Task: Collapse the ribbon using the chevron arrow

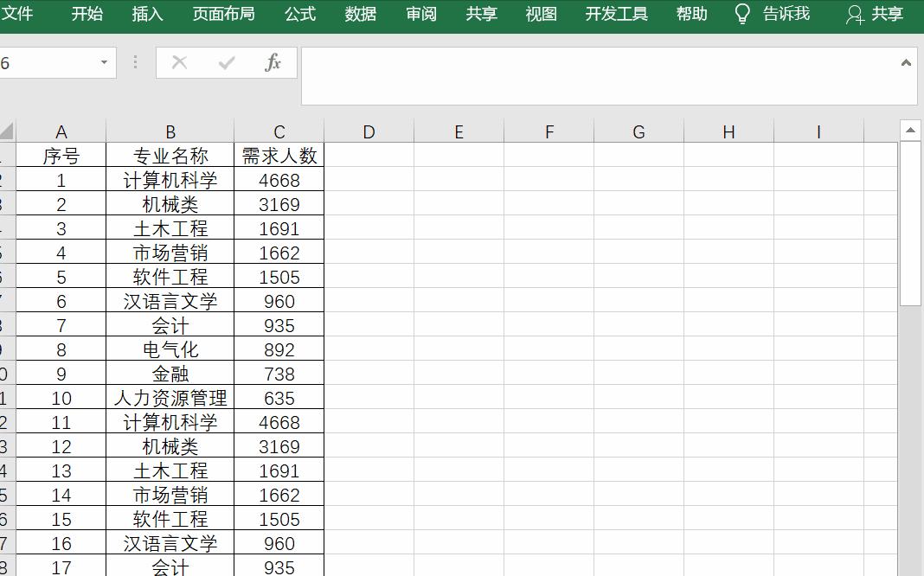Action: (908, 62)
